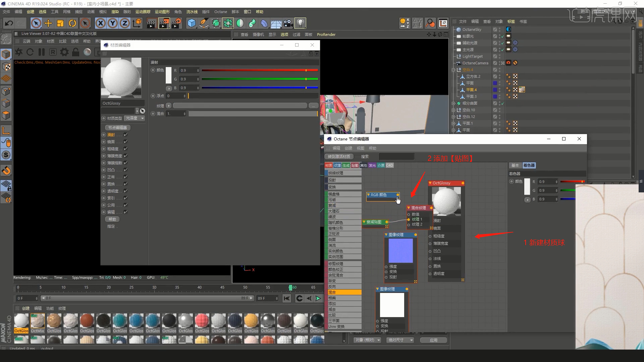Click the 节点编辑器 node editor icon
The height and width of the screenshot is (362, 644).
pos(117,127)
